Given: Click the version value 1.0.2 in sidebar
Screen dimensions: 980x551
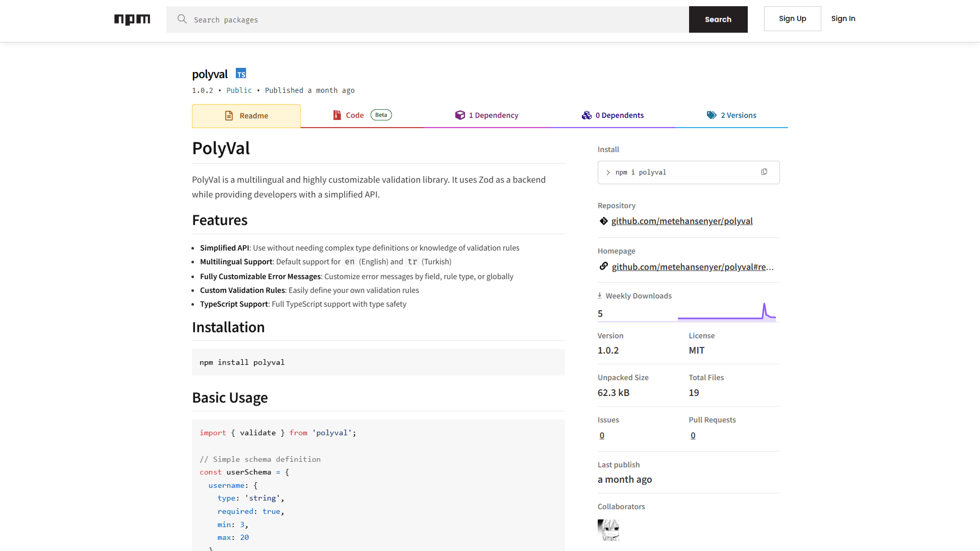Looking at the screenshot, I should [608, 350].
